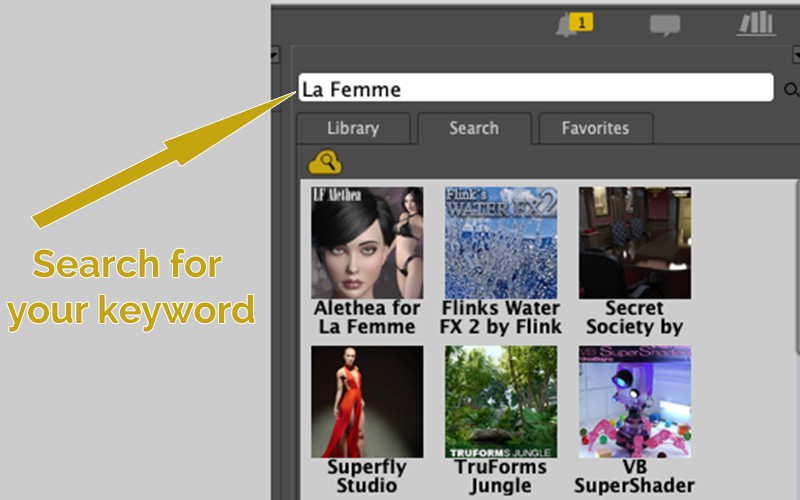Viewport: 800px width, 500px height.
Task: Select the Superfly Studio thumbnail
Action: click(x=367, y=402)
